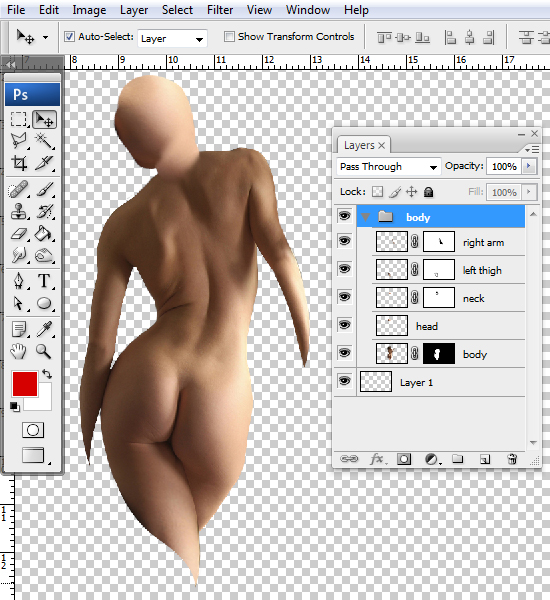This screenshot has height=600, width=550.
Task: Create new adjustment layer
Action: (x=432, y=459)
